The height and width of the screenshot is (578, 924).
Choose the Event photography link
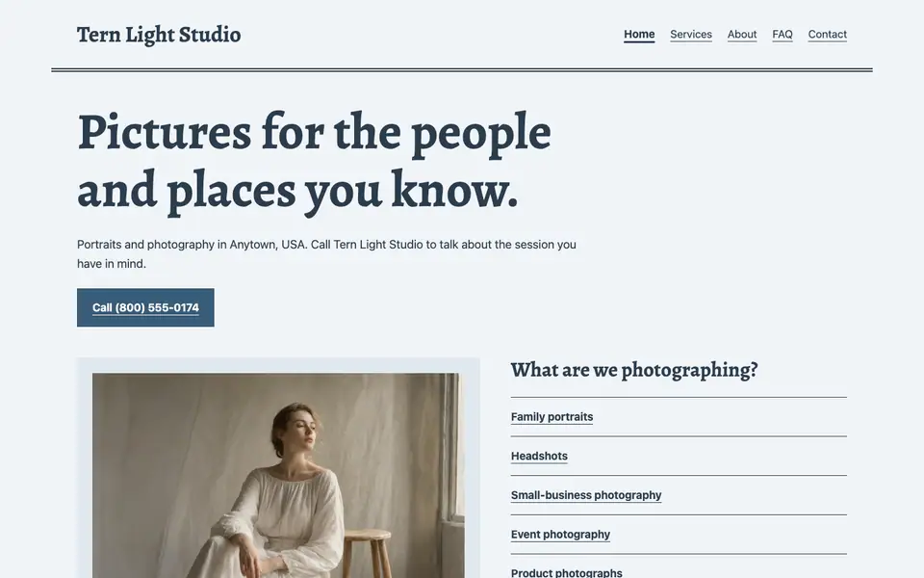(x=560, y=535)
